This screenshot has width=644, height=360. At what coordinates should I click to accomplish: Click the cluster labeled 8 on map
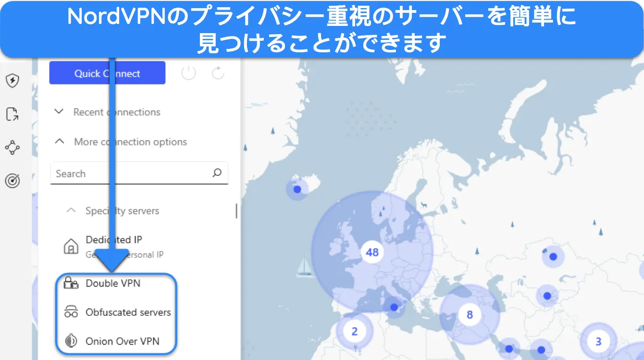pyautogui.click(x=470, y=315)
